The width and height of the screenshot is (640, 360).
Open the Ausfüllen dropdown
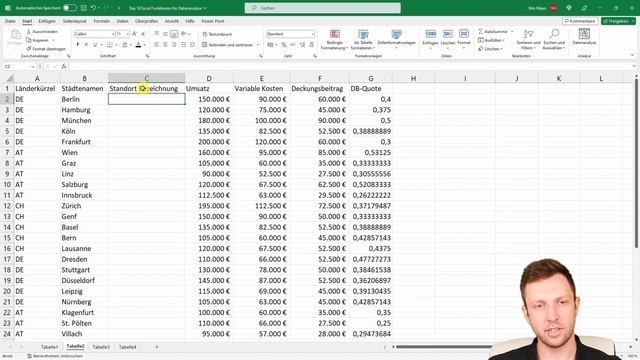point(492,40)
